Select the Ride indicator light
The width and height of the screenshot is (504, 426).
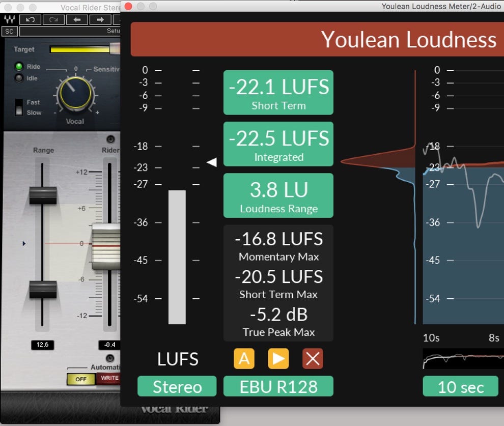(19, 67)
